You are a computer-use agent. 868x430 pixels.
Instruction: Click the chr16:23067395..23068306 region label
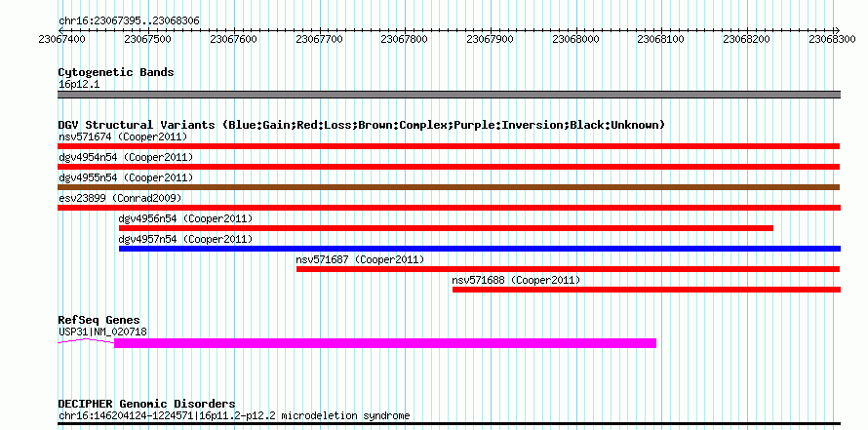tap(129, 21)
